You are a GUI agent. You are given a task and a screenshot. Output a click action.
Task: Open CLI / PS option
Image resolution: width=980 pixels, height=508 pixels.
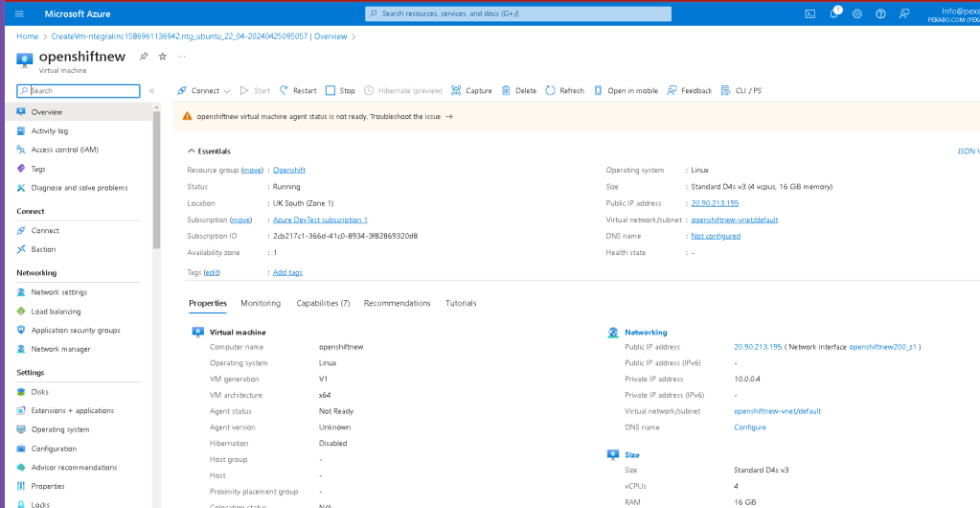[x=741, y=91]
